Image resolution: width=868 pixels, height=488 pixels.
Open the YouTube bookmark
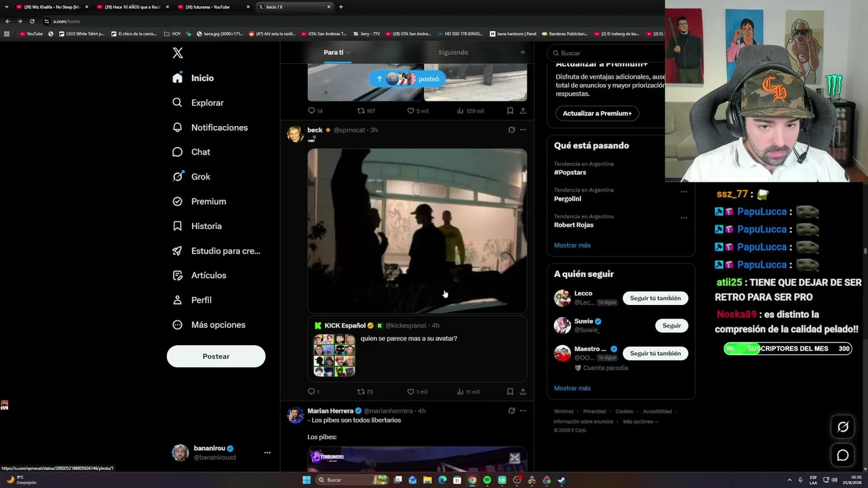point(31,33)
